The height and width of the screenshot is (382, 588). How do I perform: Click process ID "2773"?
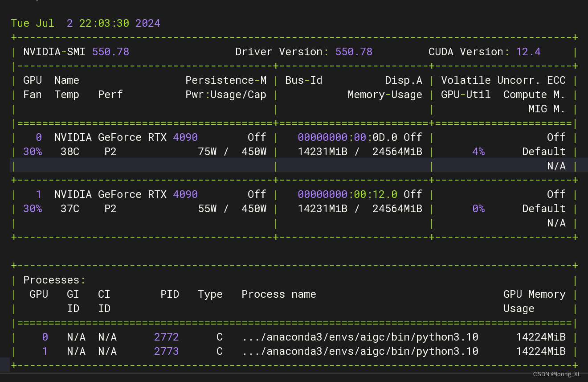(x=167, y=351)
